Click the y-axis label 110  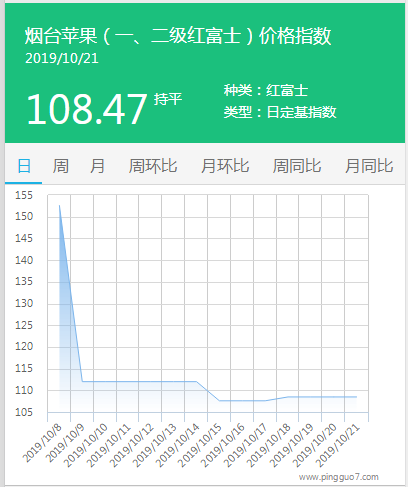click(24, 390)
